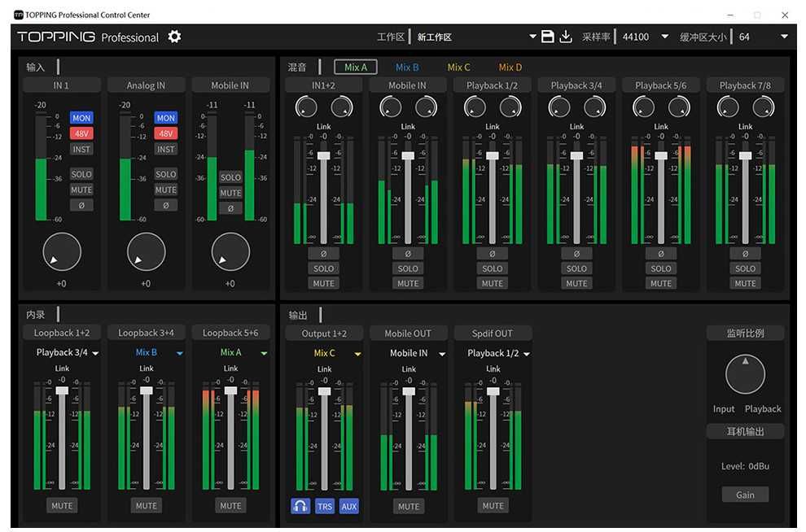Open settings via the gear icon

point(174,37)
